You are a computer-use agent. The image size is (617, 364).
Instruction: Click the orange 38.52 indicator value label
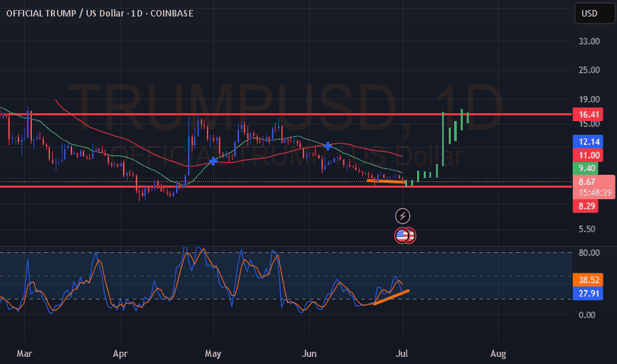pyautogui.click(x=589, y=280)
